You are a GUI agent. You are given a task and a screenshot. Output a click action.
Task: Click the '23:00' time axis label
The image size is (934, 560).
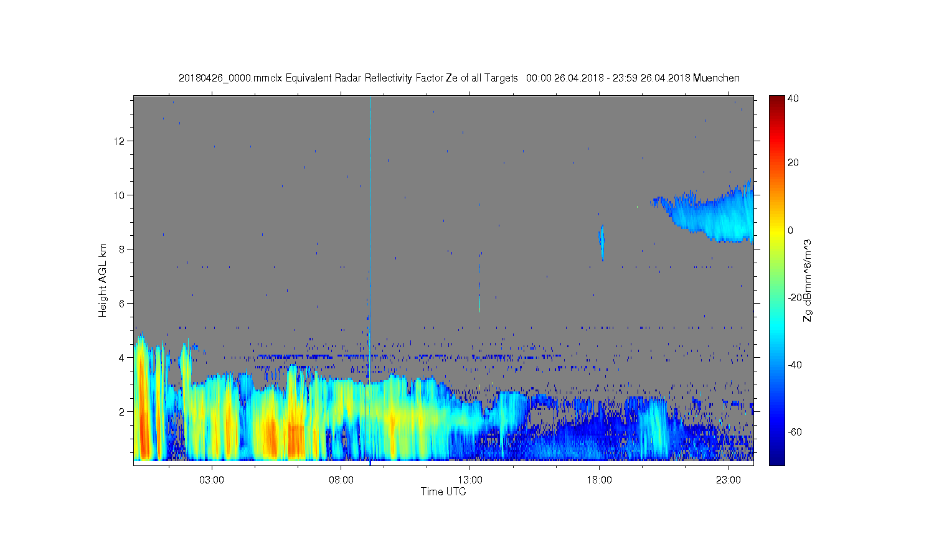click(x=729, y=480)
